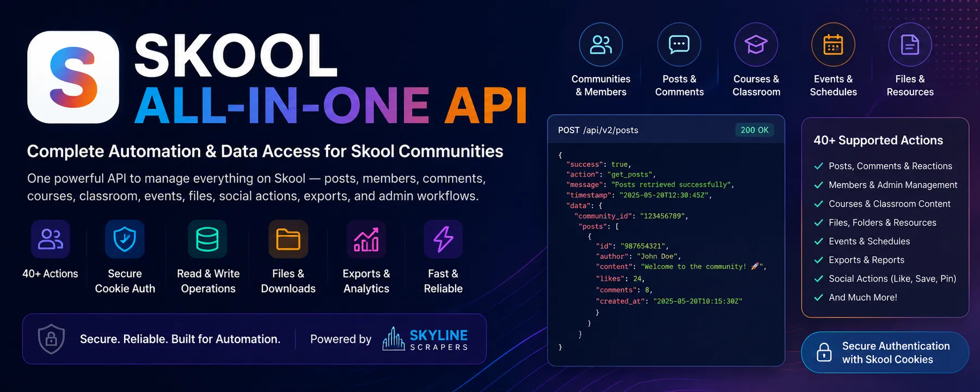980x392 pixels.
Task: Click the 40+ Actions users icon
Action: 51,239
